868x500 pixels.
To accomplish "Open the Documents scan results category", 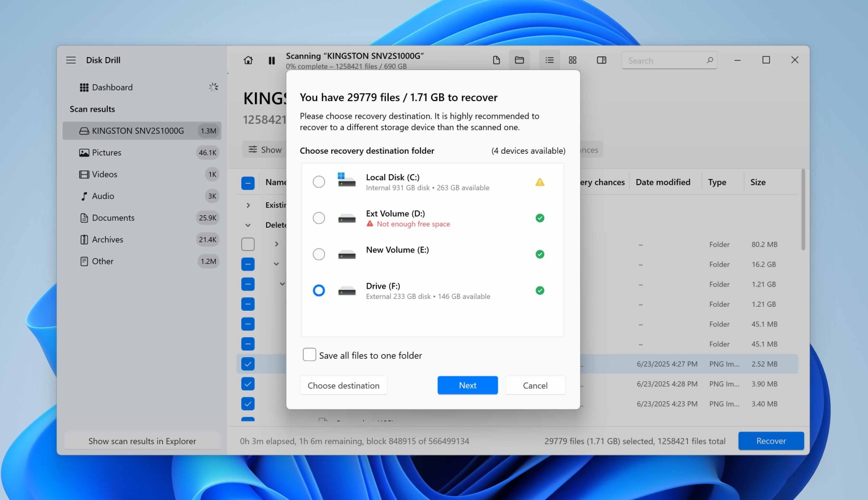I will (x=113, y=218).
